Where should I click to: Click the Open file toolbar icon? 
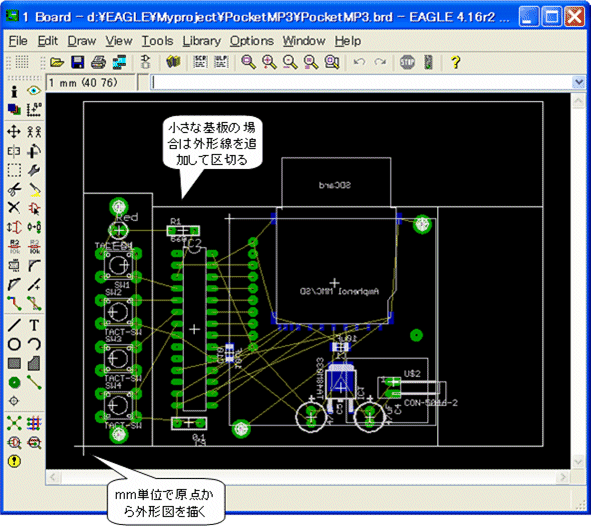coord(57,62)
